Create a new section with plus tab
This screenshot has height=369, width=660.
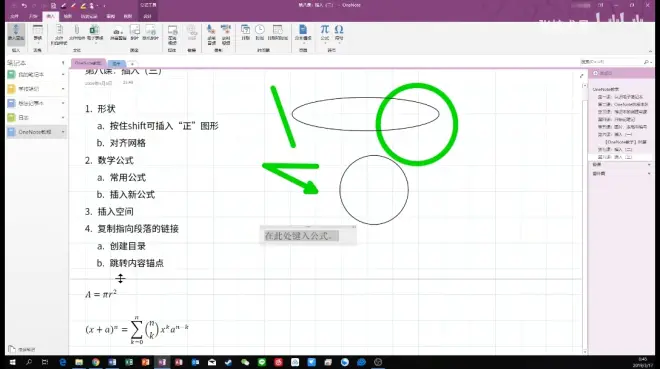click(x=132, y=64)
